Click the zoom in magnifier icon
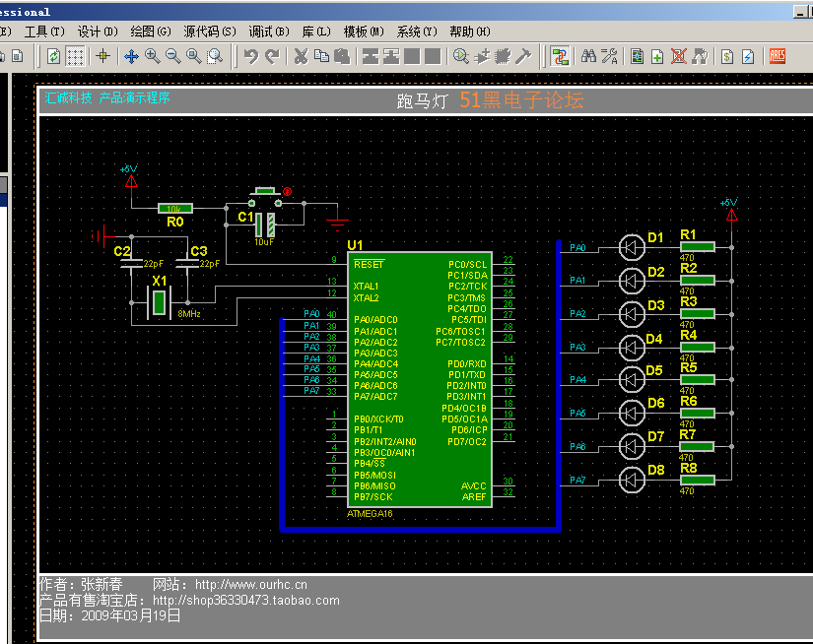 coord(152,56)
